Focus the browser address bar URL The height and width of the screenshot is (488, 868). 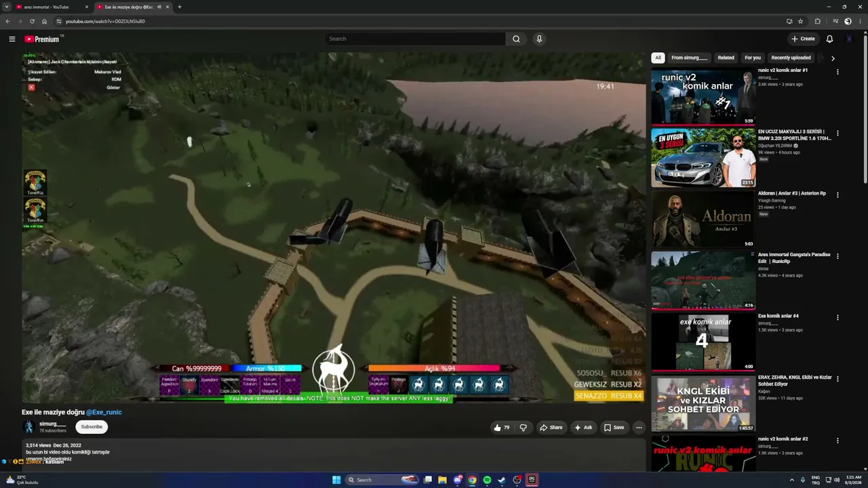(x=105, y=21)
